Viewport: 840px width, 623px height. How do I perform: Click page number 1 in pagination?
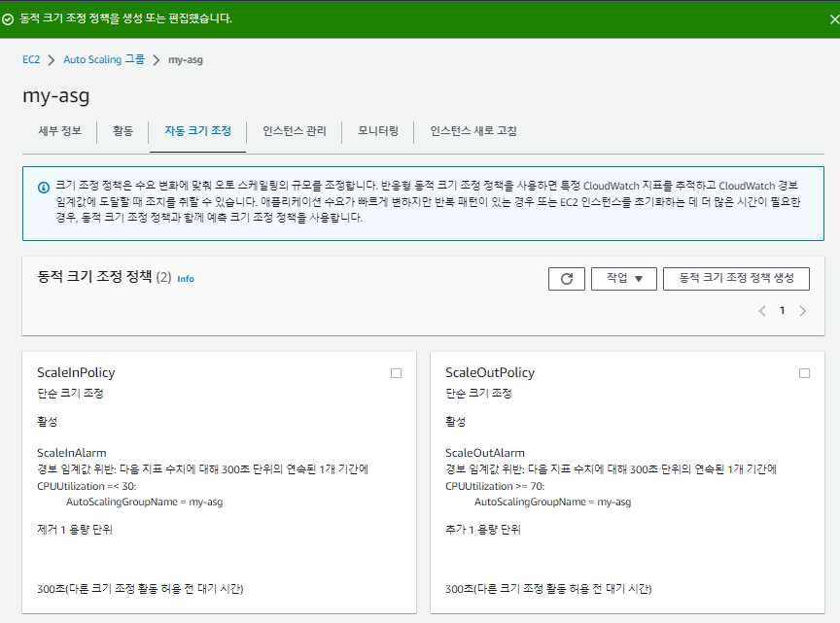pyautogui.click(x=782, y=310)
